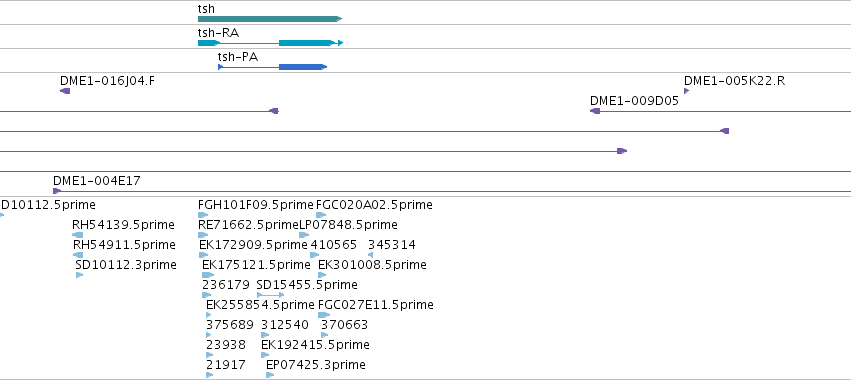The image size is (851, 380).
Task: Select the DME1-004E17 label
Action: point(97,181)
